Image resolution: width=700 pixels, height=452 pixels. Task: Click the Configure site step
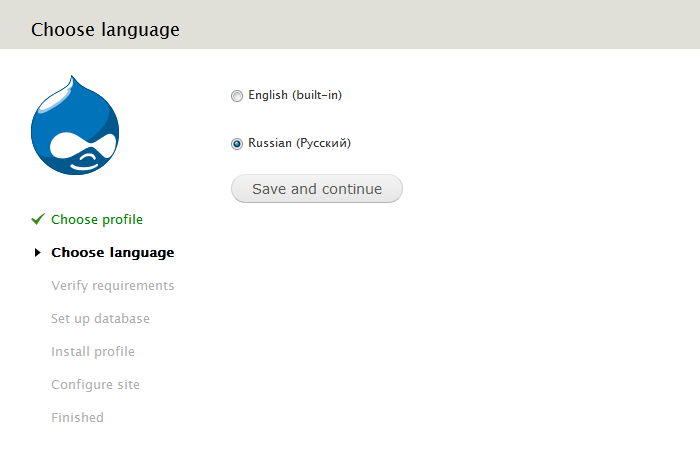[x=95, y=385]
